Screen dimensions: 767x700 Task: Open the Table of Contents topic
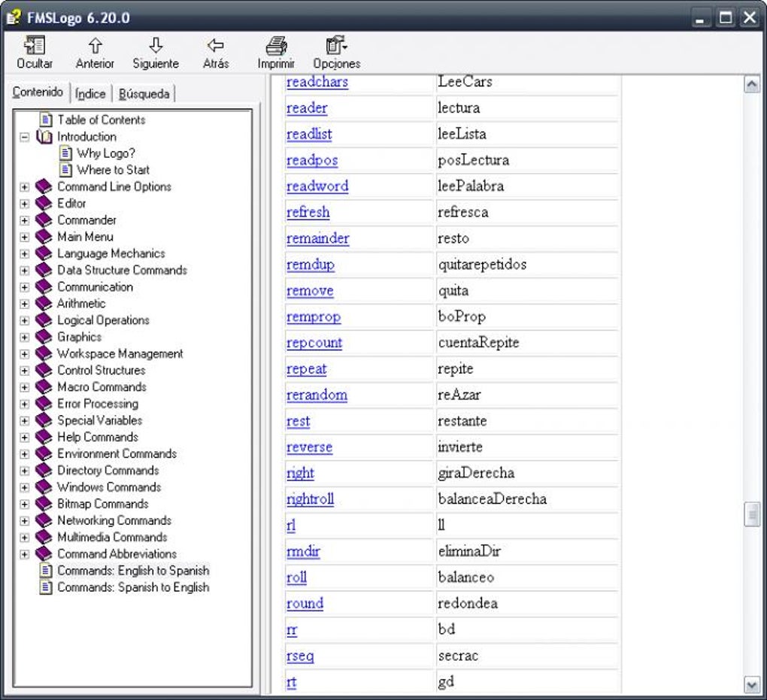[x=102, y=120]
